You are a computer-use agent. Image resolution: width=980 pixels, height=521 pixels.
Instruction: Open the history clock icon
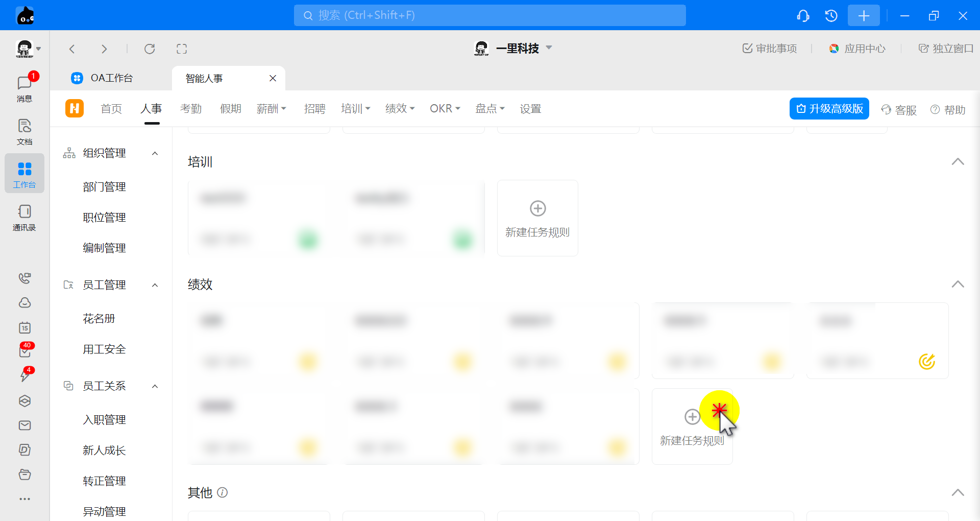[x=831, y=16]
